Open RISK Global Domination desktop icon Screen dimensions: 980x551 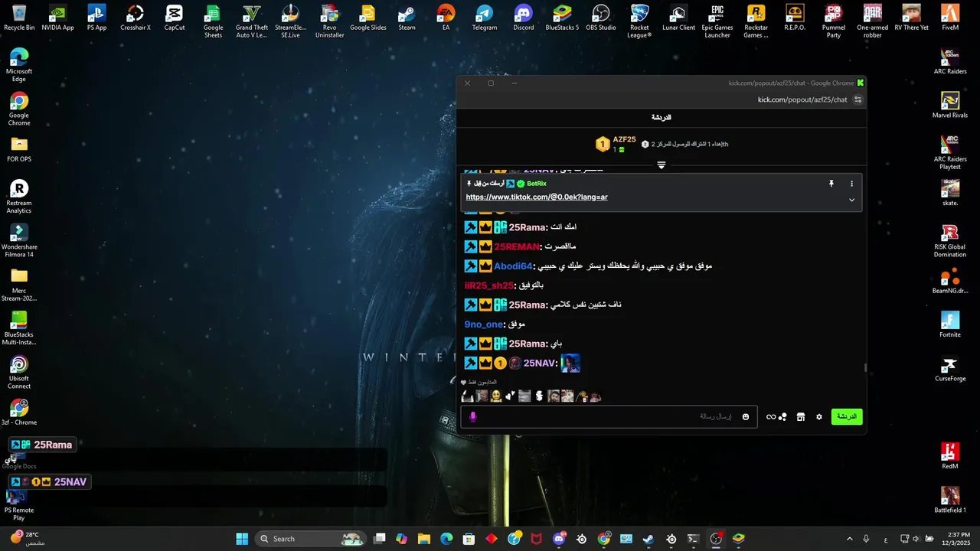[x=950, y=241]
